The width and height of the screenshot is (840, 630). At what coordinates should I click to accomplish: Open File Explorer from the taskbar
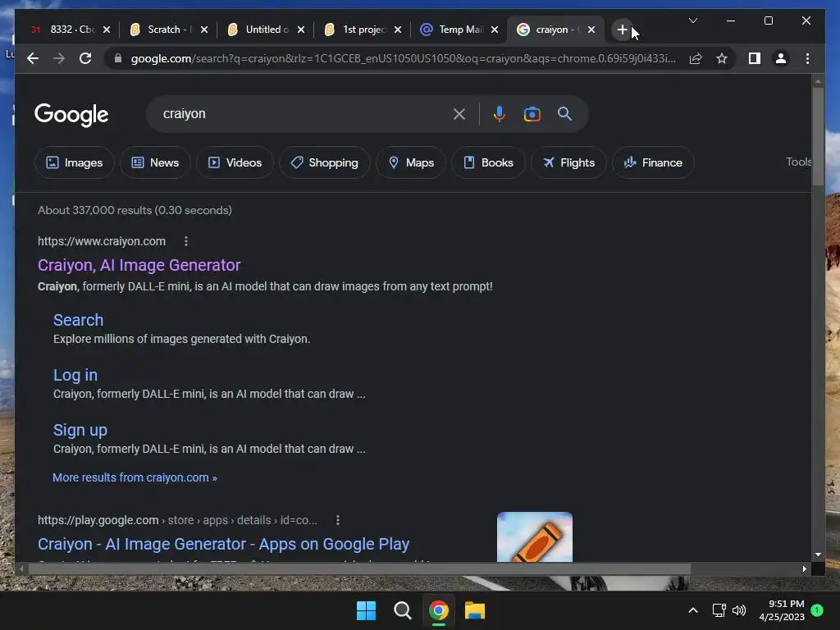click(475, 610)
